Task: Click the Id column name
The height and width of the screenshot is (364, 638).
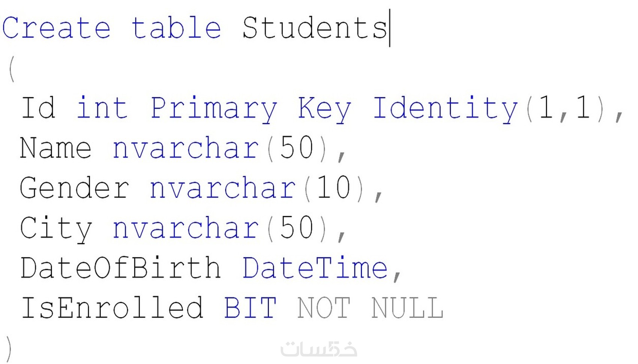Action: click(x=38, y=108)
